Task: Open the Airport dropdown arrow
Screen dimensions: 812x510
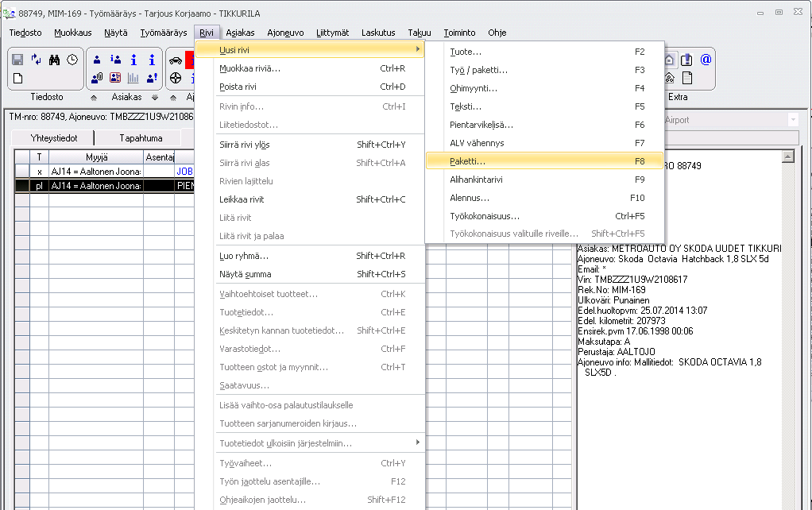Action: [793, 120]
